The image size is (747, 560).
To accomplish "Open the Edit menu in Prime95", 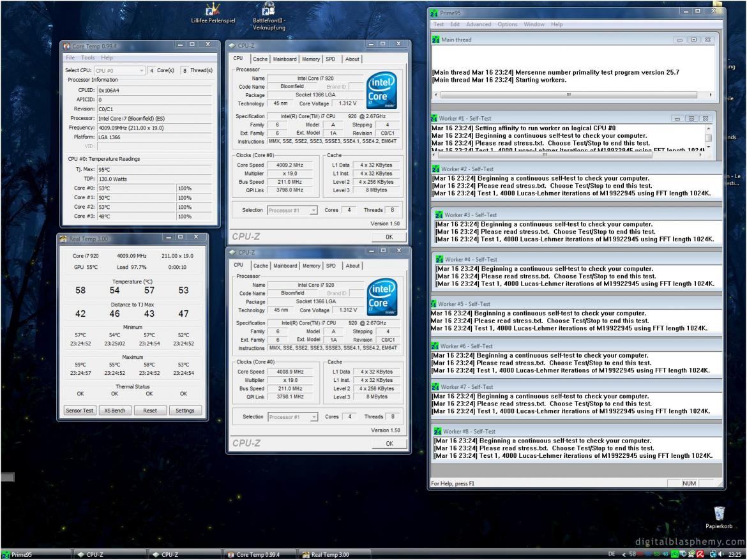I will coord(455,24).
